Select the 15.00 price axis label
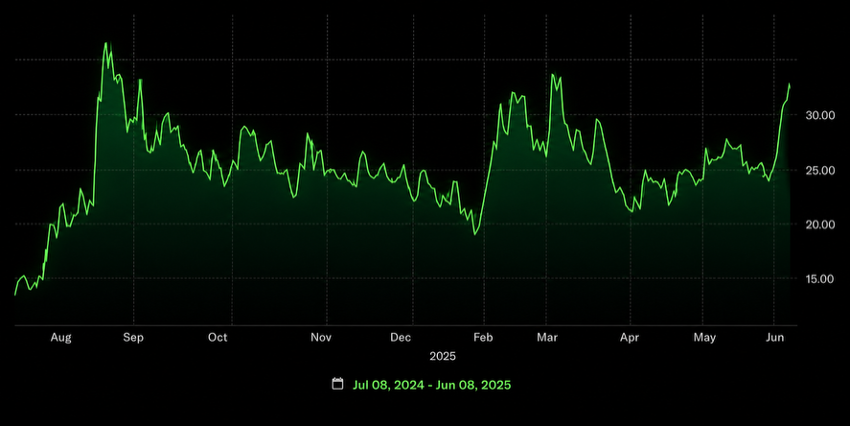The image size is (850, 426). [820, 279]
